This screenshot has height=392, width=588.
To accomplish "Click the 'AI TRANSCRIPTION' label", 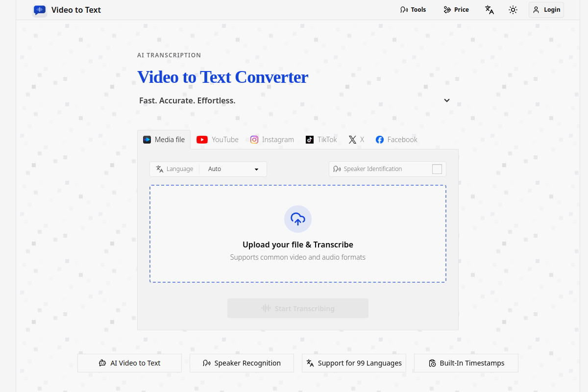I will pos(169,55).
